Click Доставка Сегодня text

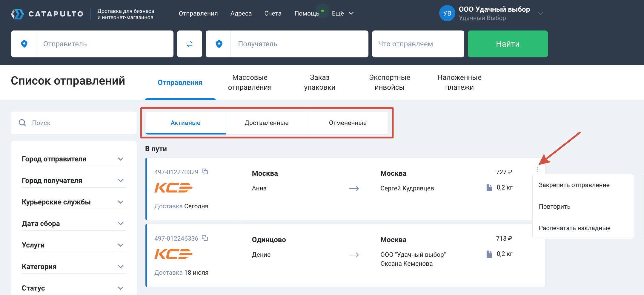(x=181, y=206)
